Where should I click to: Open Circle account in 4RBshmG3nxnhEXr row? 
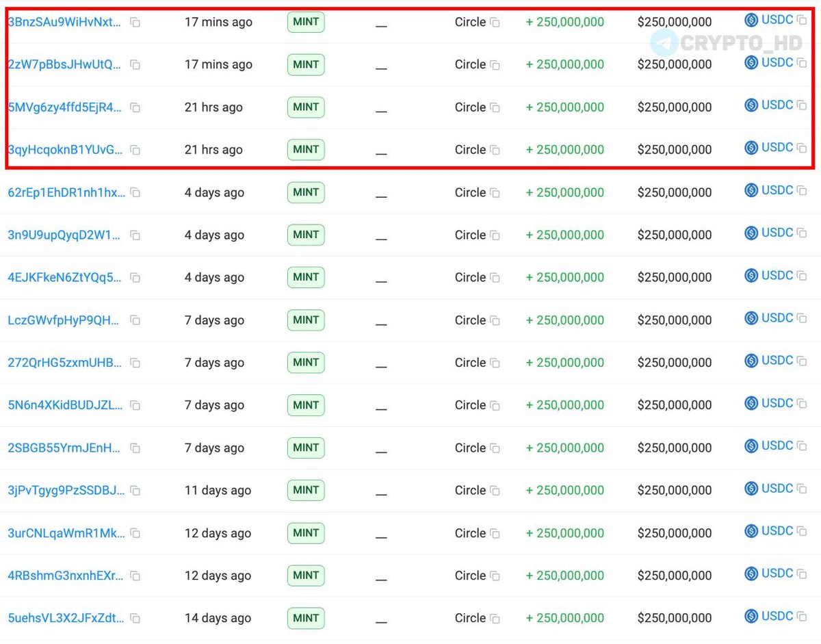click(470, 576)
